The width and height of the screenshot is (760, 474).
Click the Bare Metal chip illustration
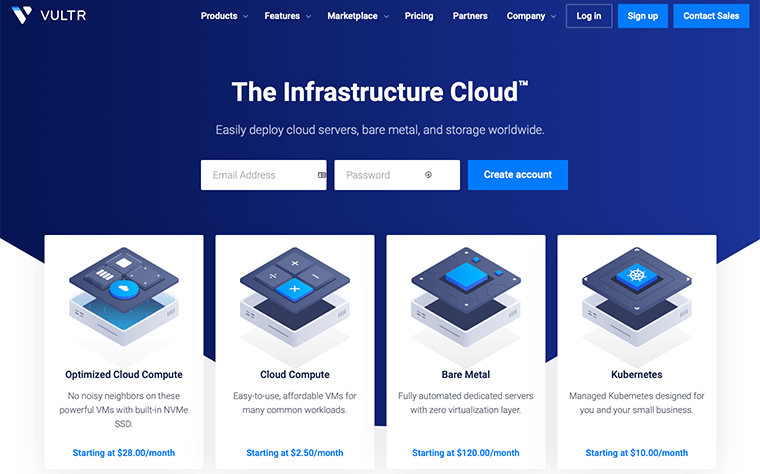466,297
